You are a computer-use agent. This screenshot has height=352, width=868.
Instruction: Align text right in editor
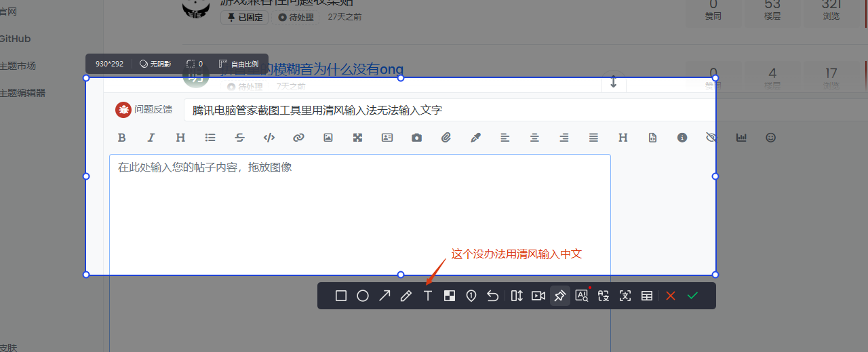pos(564,138)
